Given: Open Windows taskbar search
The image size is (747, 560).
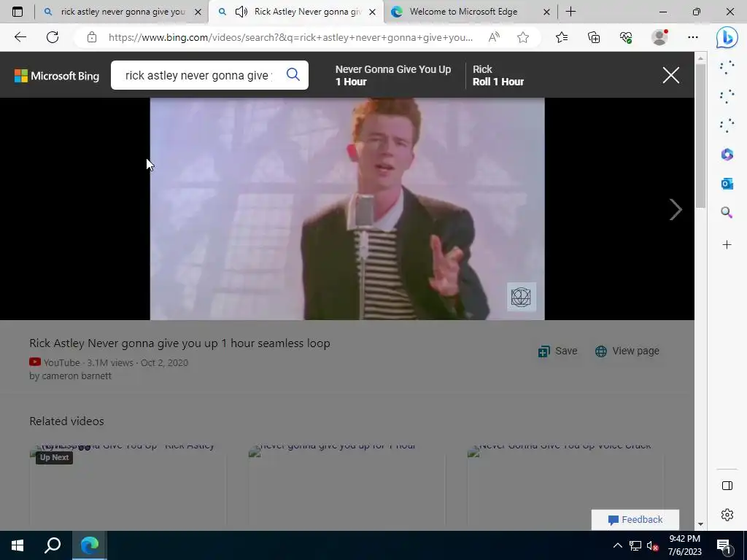Looking at the screenshot, I should click(x=53, y=545).
